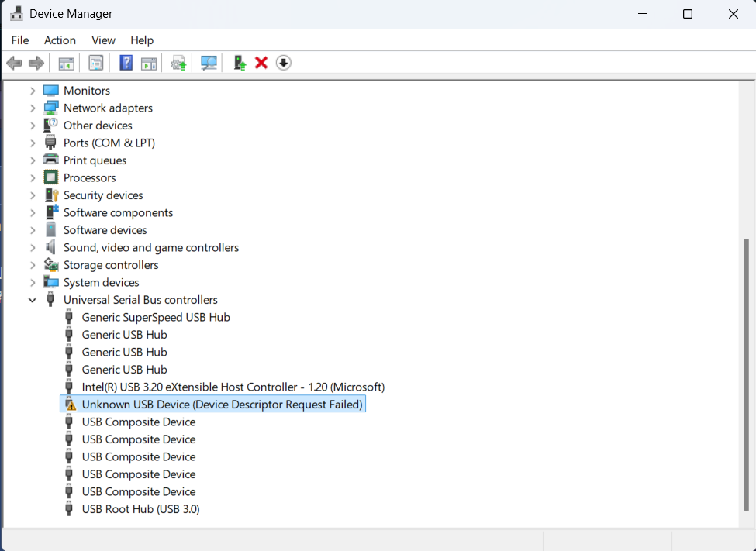Click the Storage controllers icon
The image size is (756, 551).
[x=51, y=265]
